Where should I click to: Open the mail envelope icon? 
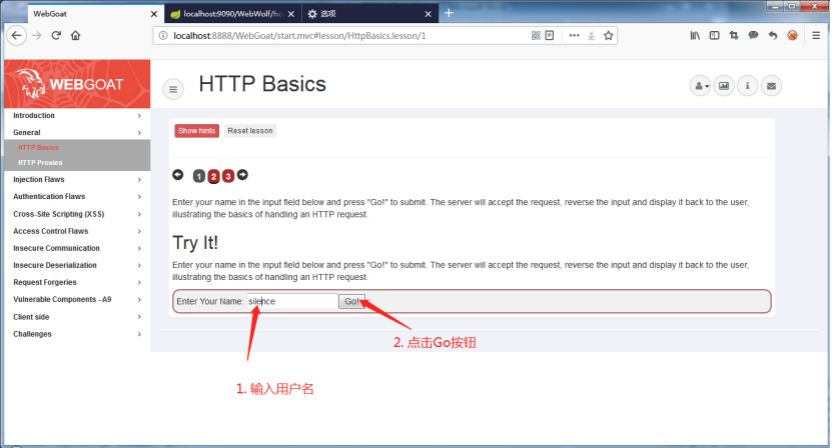pyautogui.click(x=772, y=86)
